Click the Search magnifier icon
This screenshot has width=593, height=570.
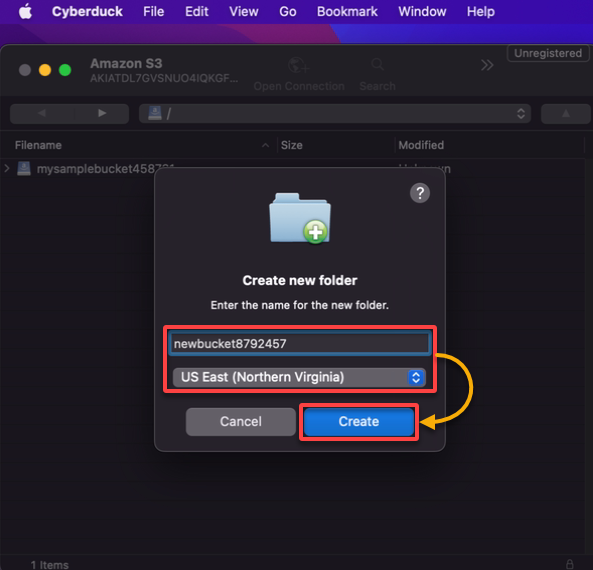click(377, 65)
